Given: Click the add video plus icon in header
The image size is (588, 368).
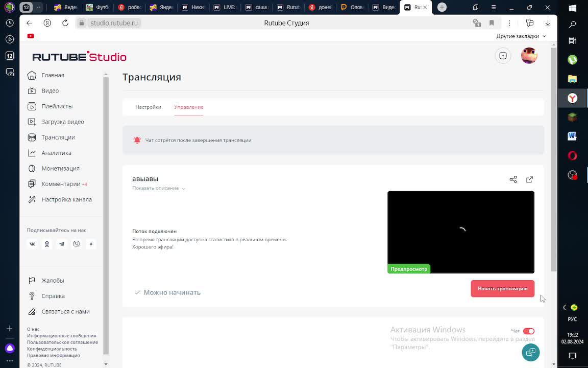Looking at the screenshot, I should (x=503, y=56).
